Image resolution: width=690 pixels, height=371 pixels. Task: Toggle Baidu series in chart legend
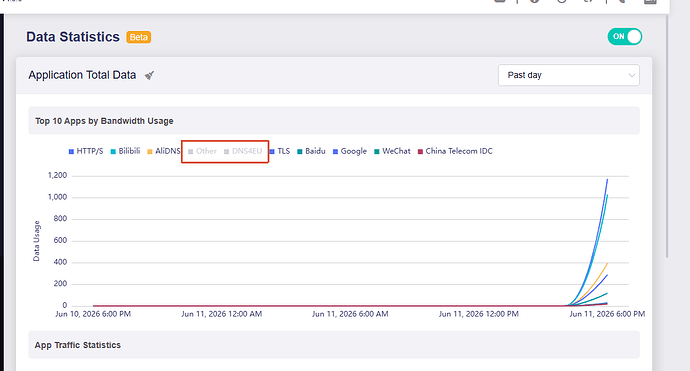[x=311, y=151]
